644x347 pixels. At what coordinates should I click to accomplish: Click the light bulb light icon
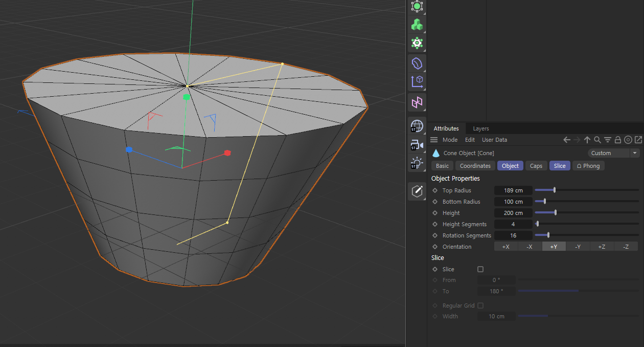coord(417,164)
